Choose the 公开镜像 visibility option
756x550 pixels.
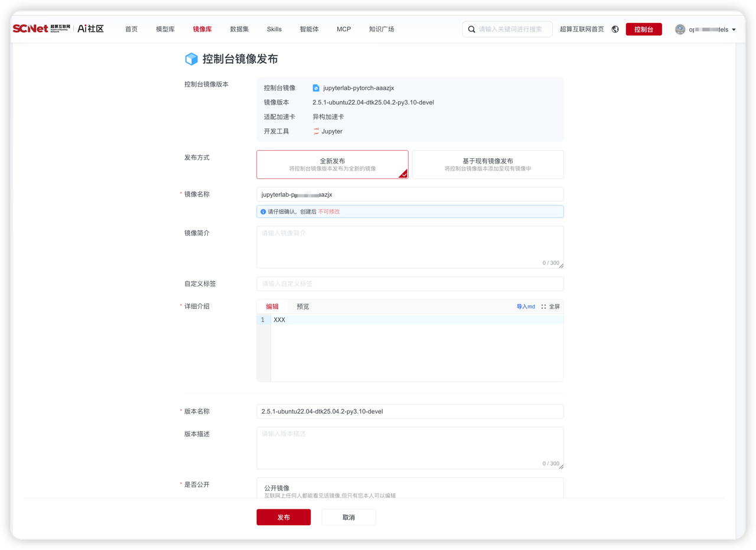point(410,488)
